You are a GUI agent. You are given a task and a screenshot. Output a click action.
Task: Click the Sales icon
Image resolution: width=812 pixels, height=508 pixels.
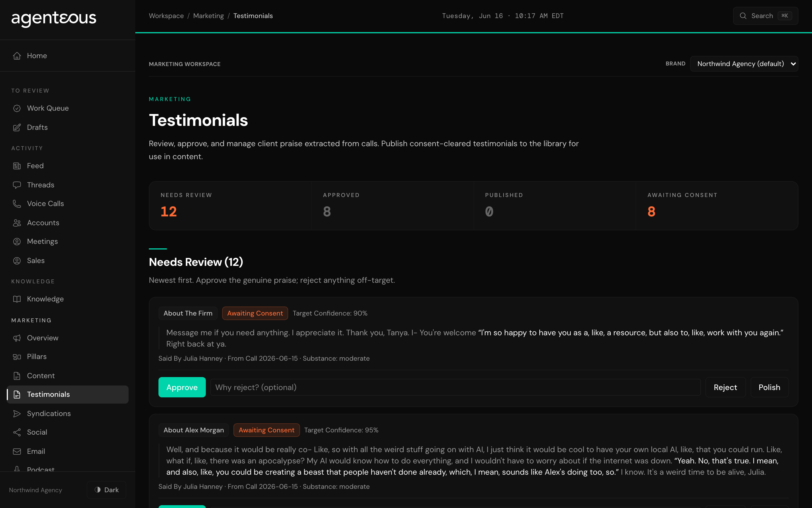[17, 261]
